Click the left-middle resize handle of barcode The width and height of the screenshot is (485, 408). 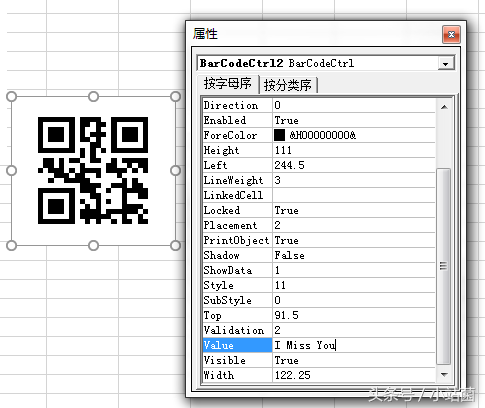point(11,171)
